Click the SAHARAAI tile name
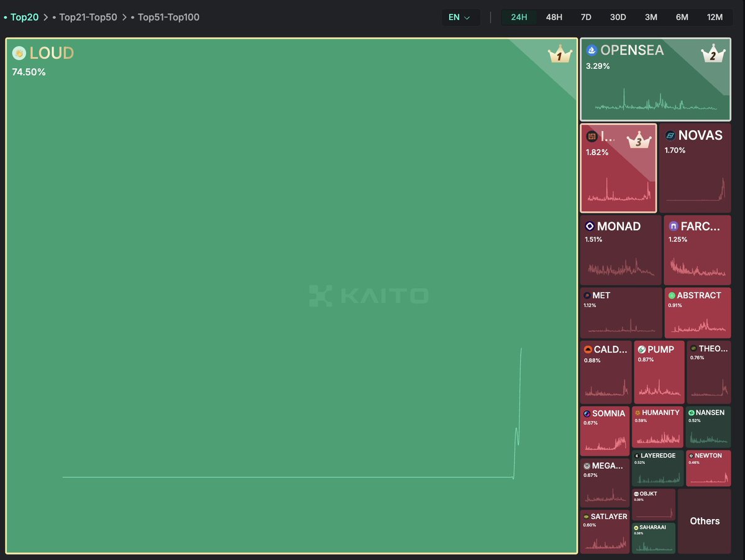Image resolution: width=745 pixels, height=560 pixels. click(x=652, y=527)
